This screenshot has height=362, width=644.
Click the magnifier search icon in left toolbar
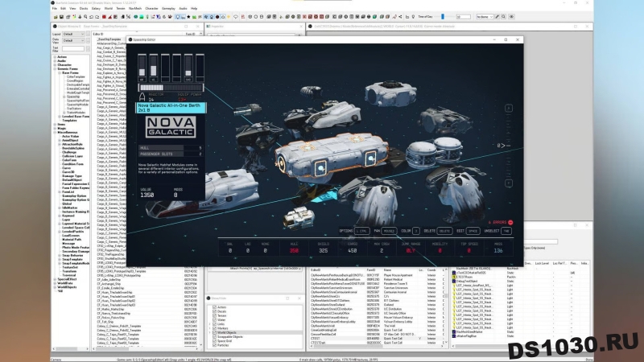tap(85, 17)
